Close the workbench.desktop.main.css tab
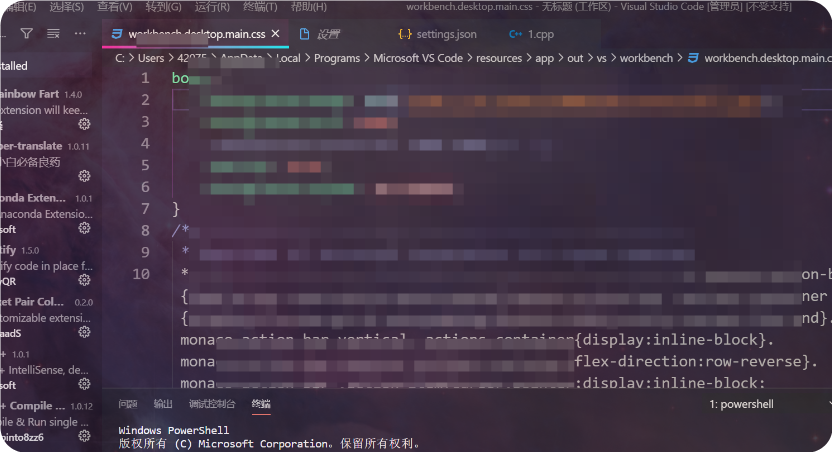832x452 pixels. 276,34
